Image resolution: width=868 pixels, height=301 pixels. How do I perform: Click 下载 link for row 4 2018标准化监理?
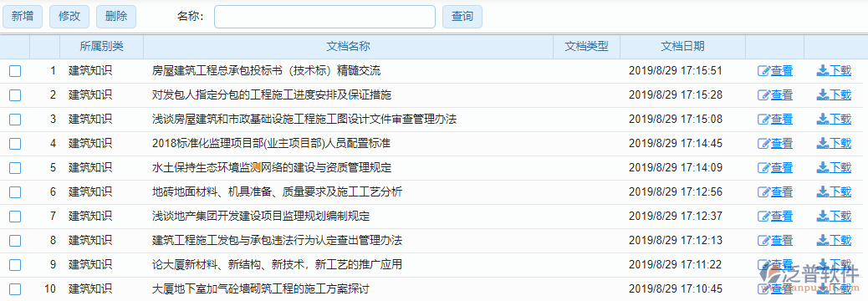pos(840,143)
